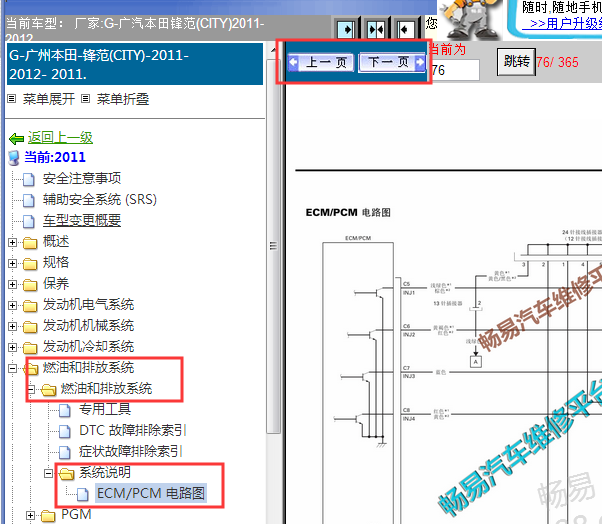Click 系统说明 open folder icon
The height and width of the screenshot is (524, 602).
click(x=66, y=474)
